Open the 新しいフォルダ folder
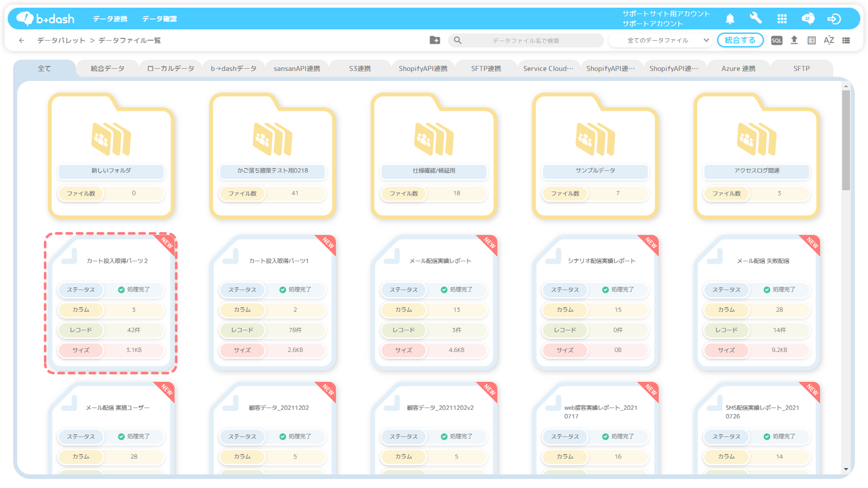This screenshot has height=488, width=868. [x=111, y=155]
